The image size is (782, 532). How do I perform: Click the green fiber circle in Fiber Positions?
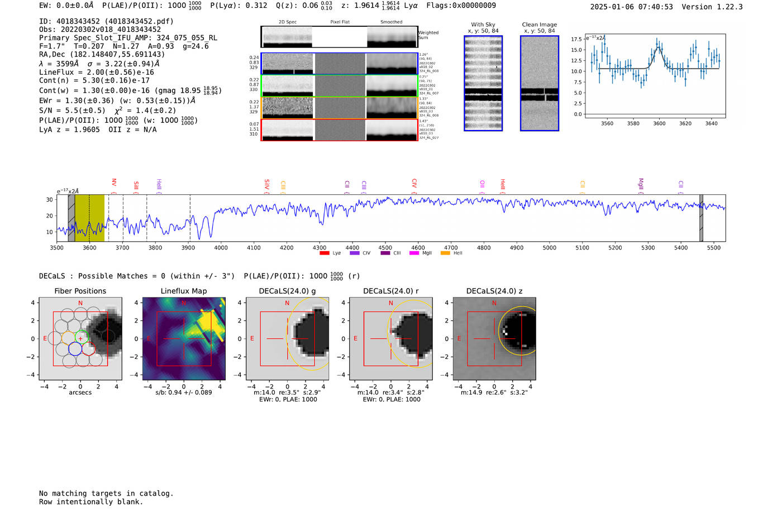click(x=82, y=338)
